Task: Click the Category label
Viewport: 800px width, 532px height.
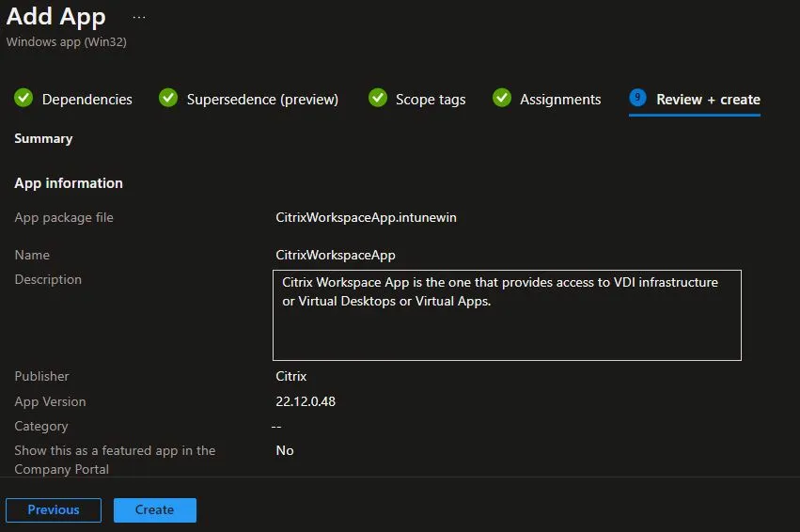Action: [x=40, y=426]
